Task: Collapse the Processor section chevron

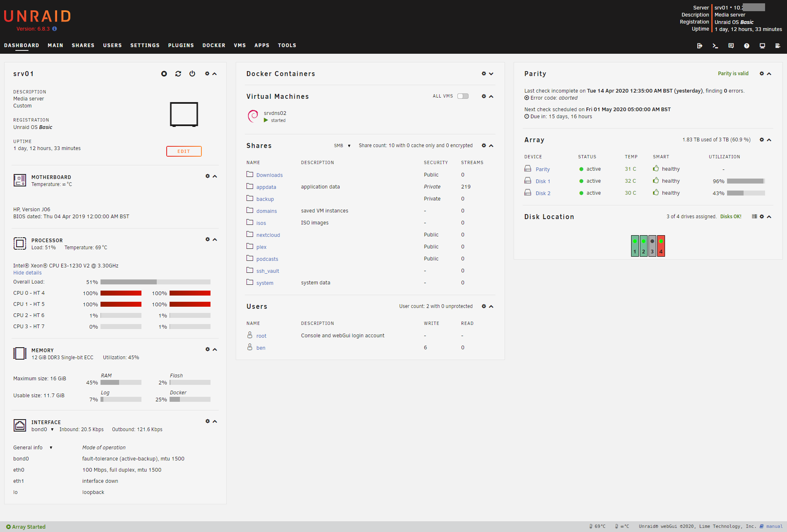Action: [215, 240]
